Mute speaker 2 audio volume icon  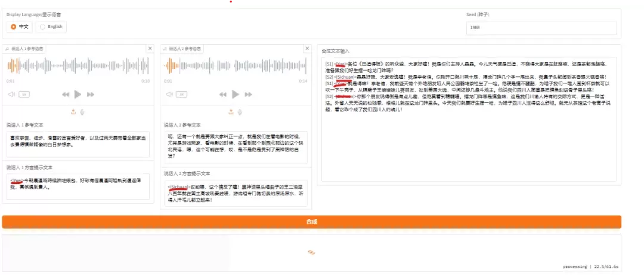[x=169, y=94]
